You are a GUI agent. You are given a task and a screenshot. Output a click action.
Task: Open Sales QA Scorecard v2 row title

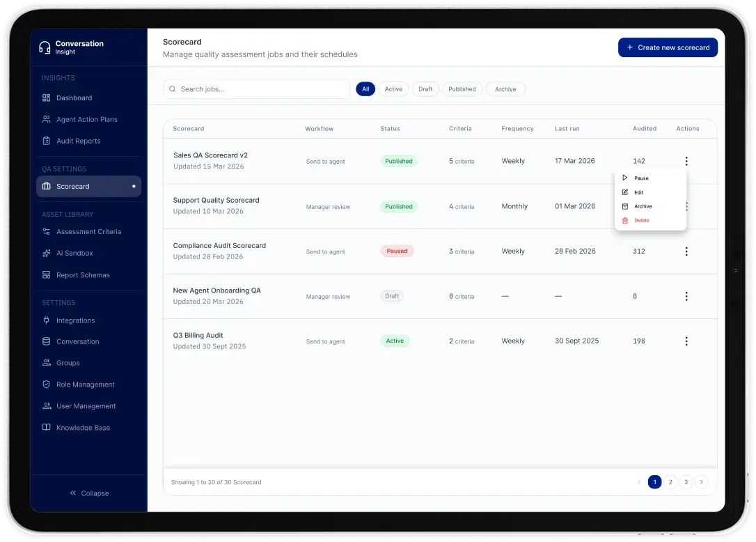[210, 155]
